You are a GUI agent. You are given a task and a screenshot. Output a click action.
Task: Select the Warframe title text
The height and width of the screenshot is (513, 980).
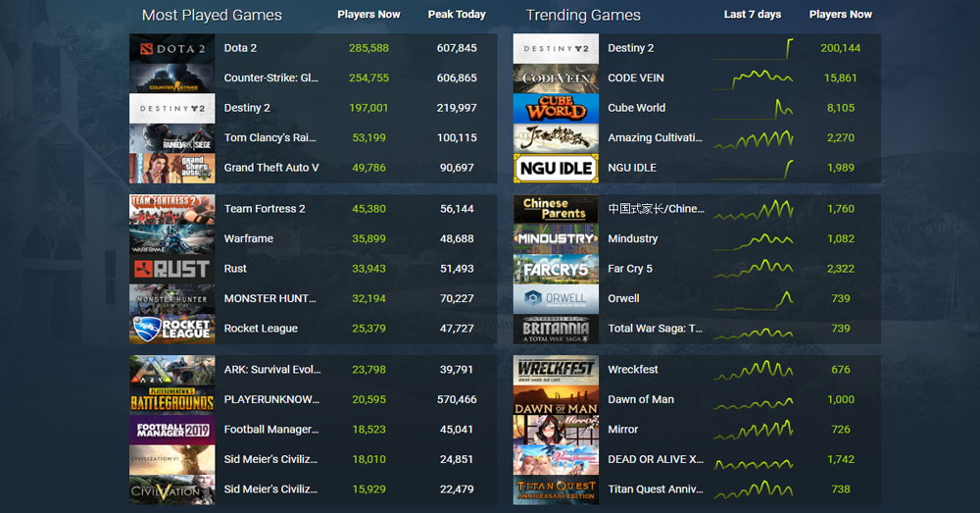pyautogui.click(x=248, y=239)
